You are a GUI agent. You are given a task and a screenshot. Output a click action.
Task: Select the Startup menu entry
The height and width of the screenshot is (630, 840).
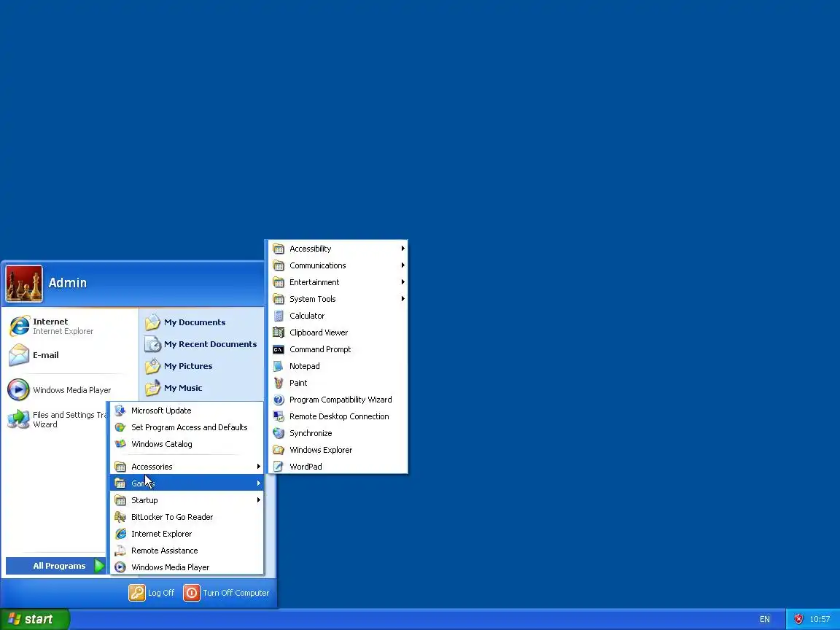tap(187, 500)
